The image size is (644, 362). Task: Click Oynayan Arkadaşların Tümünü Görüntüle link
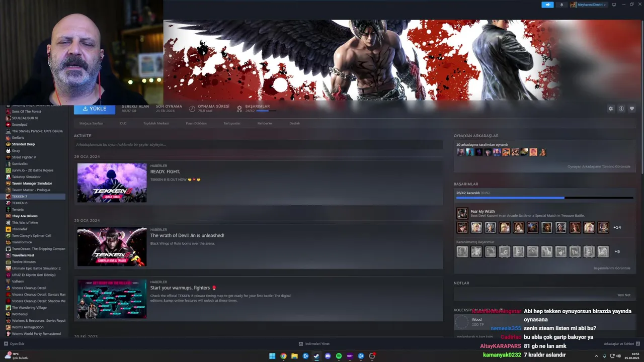point(599,166)
